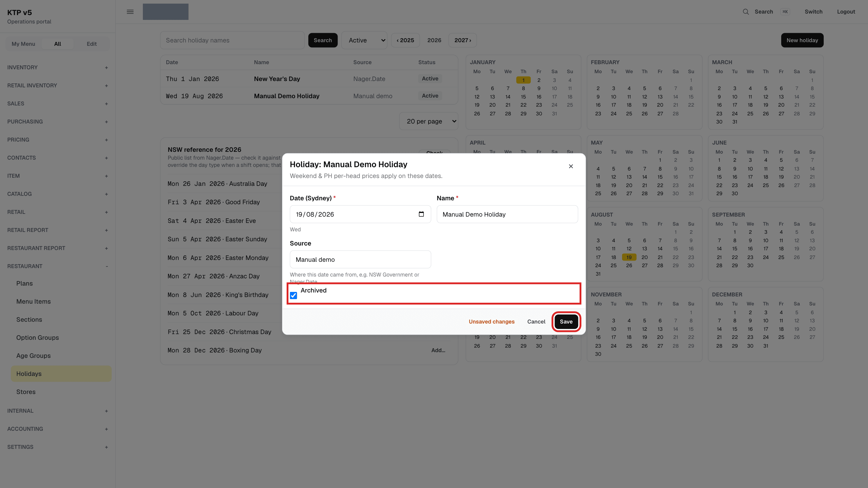
Task: Focus the Search holiday names field
Action: (x=232, y=40)
